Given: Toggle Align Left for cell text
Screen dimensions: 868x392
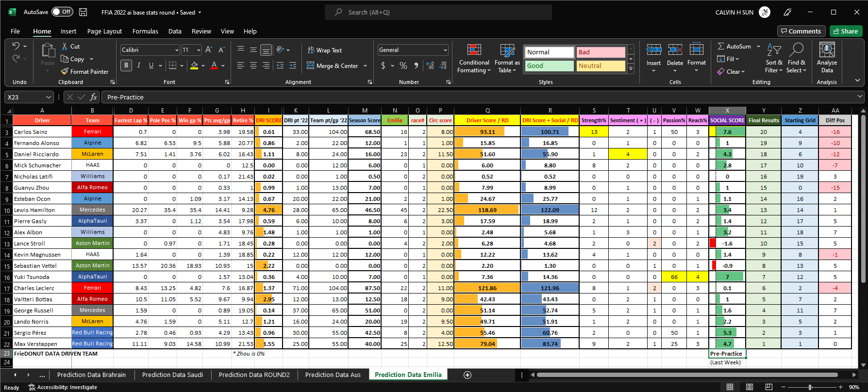Looking at the screenshot, I should [x=241, y=65].
